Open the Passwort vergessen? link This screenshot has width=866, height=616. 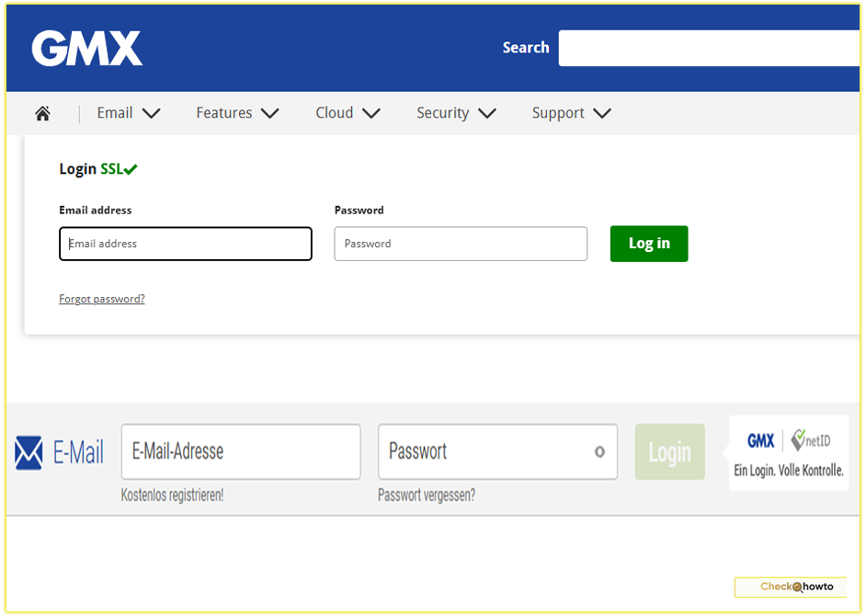click(427, 495)
